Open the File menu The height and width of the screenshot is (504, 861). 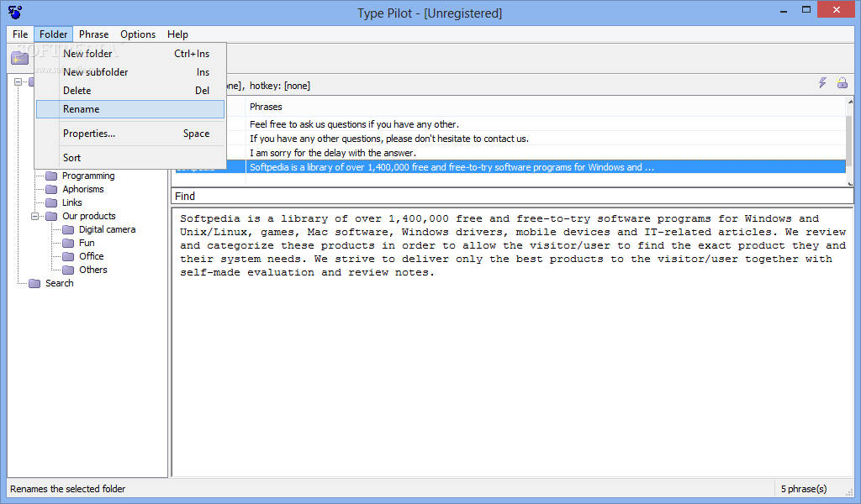[x=20, y=34]
